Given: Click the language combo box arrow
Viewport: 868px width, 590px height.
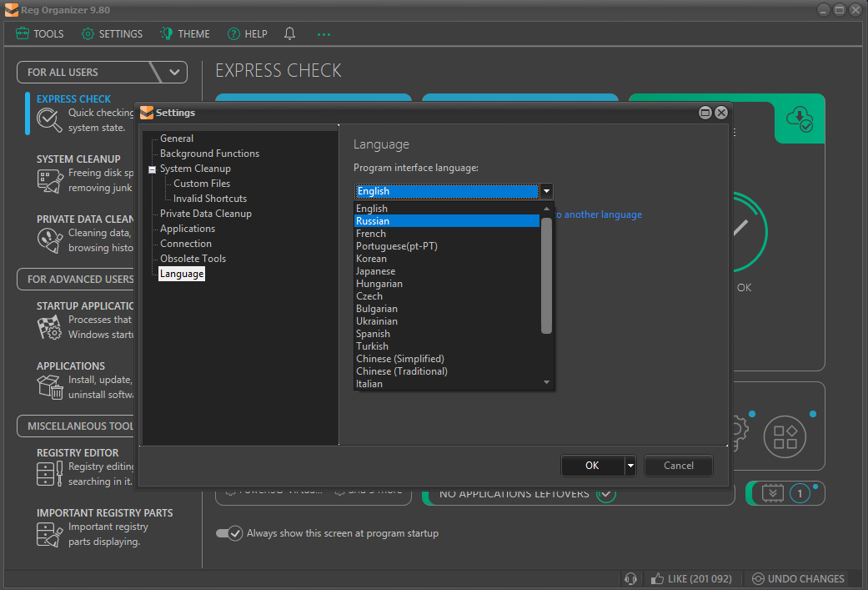Looking at the screenshot, I should 546,191.
